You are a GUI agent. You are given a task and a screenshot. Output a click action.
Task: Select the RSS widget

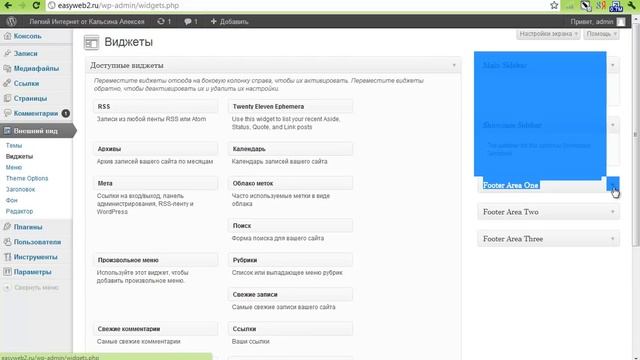(x=156, y=107)
